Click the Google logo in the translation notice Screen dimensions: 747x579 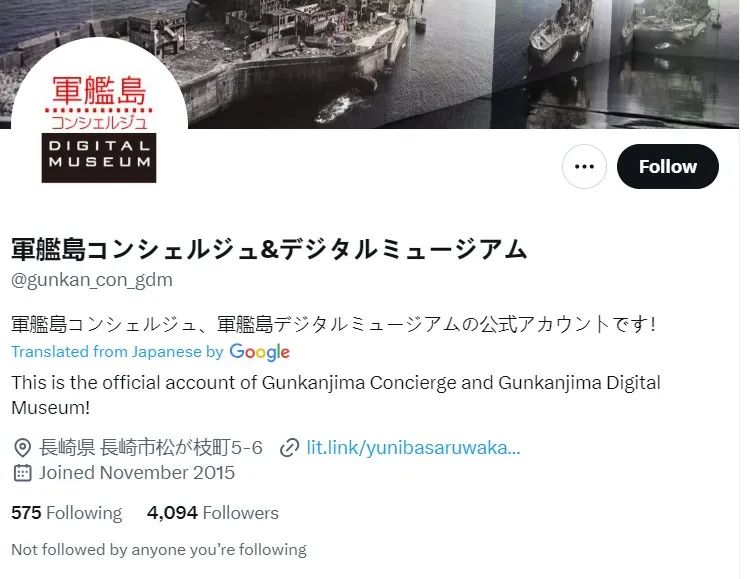pos(260,352)
